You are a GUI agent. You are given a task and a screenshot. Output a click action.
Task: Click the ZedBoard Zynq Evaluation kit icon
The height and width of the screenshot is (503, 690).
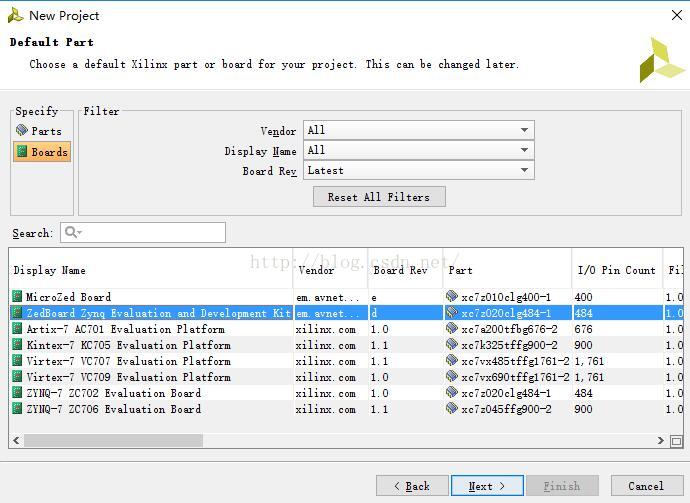[x=17, y=313]
